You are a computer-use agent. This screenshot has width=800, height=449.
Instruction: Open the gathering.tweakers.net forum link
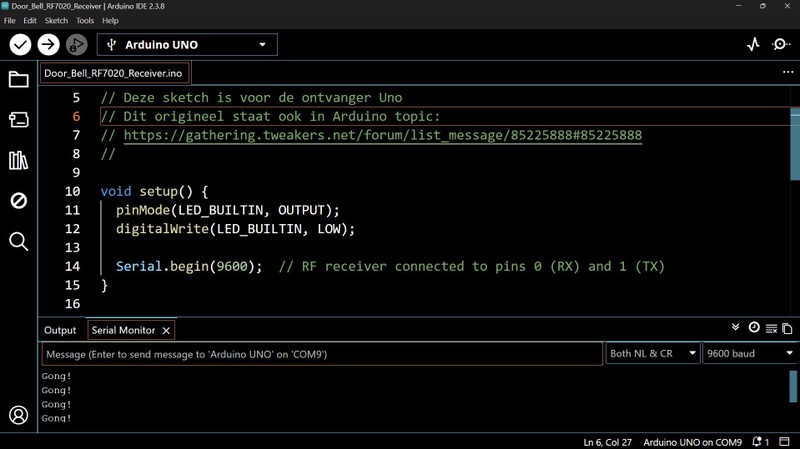383,135
